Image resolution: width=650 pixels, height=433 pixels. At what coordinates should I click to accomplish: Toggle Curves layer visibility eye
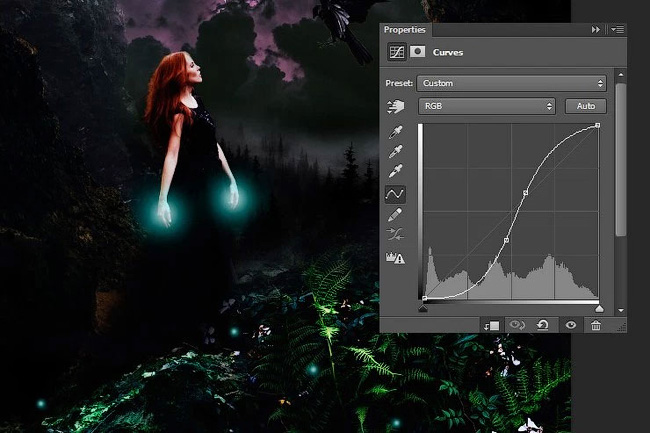coord(571,325)
